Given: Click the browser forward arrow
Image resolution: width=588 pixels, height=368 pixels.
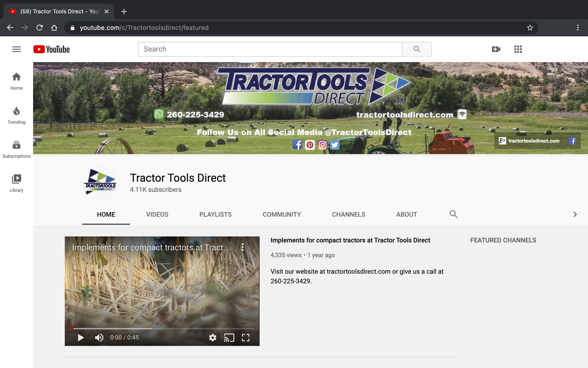Looking at the screenshot, I should [x=25, y=28].
